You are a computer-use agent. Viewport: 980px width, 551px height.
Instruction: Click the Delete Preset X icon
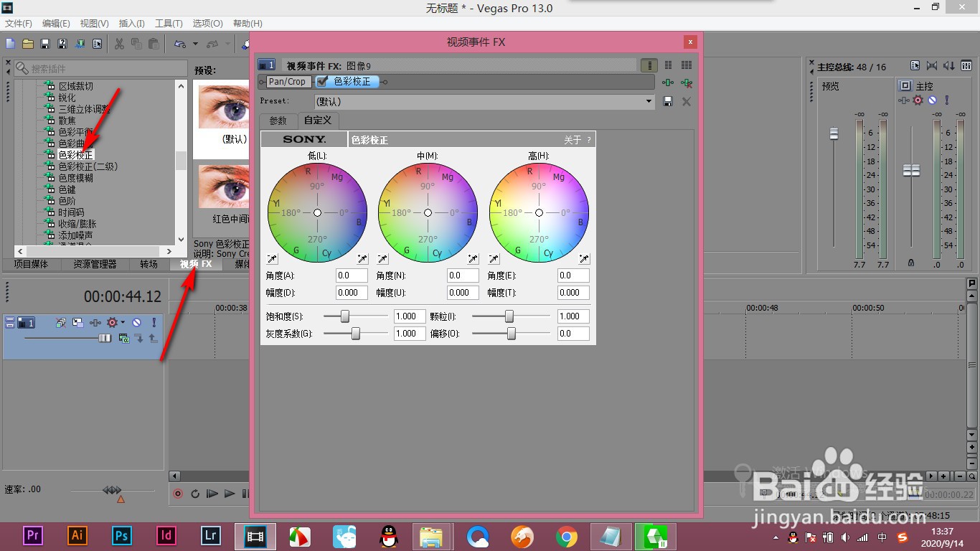687,102
